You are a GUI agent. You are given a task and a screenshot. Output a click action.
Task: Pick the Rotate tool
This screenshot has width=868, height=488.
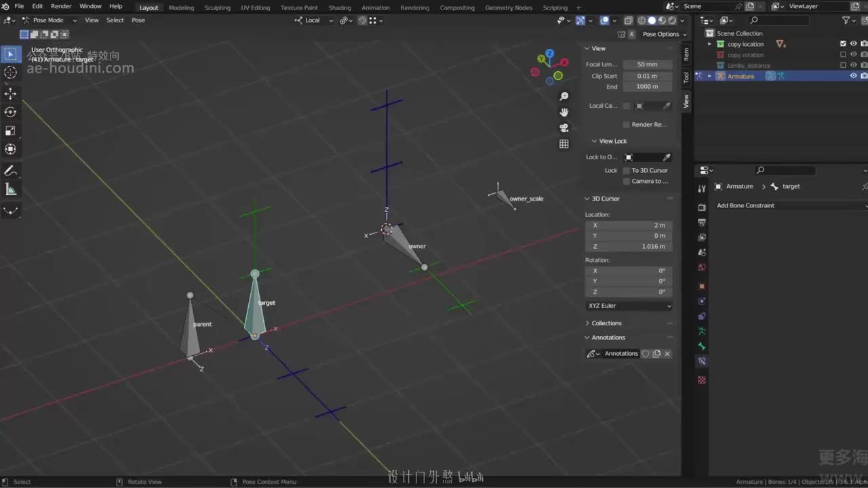11,112
